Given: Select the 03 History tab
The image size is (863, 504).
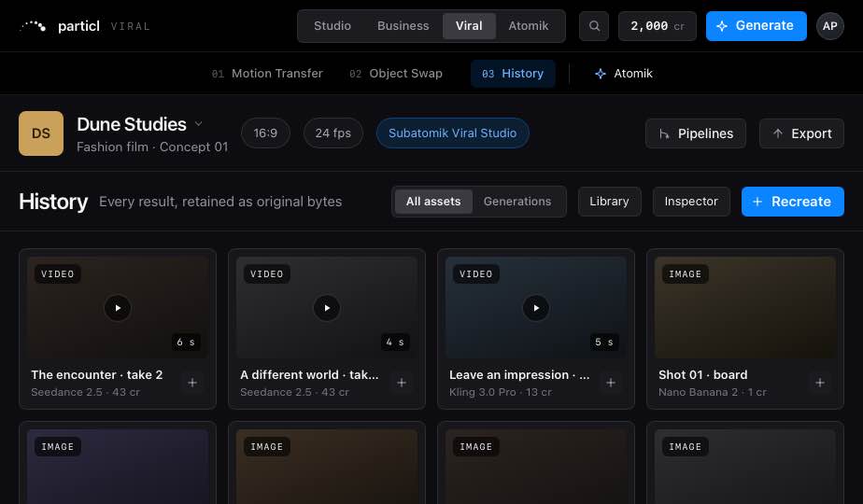Looking at the screenshot, I should [513, 73].
